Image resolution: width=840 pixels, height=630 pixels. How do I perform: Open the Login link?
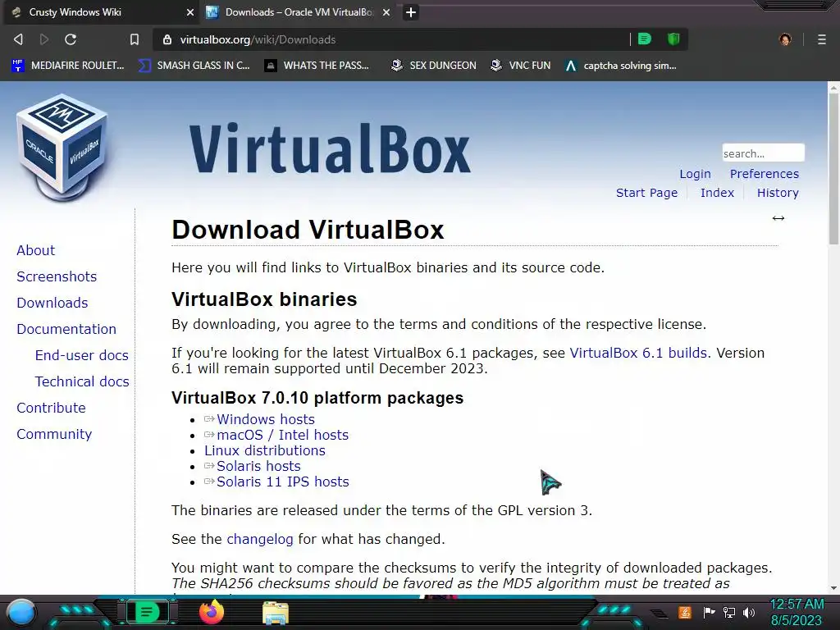695,174
